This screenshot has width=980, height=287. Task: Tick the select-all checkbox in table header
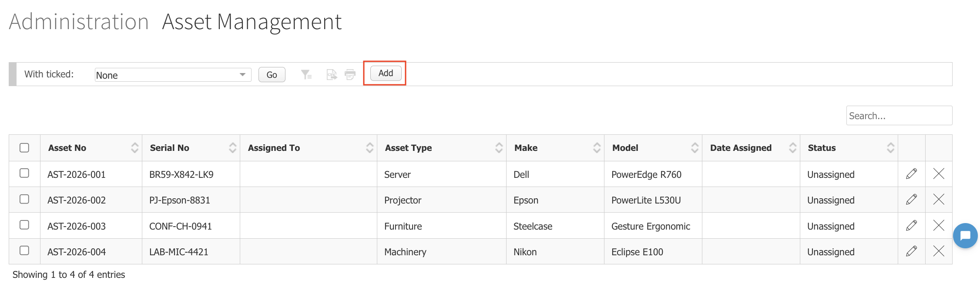(x=24, y=148)
